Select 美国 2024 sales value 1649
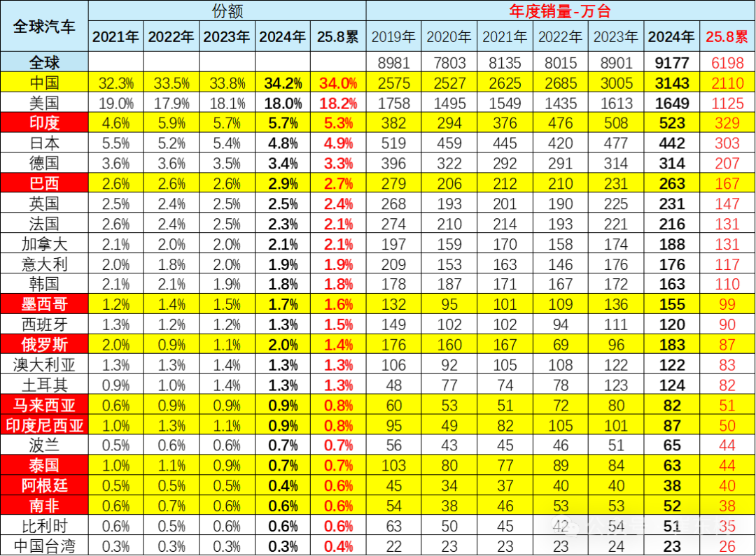Image resolution: width=756 pixels, height=556 pixels. 671,103
